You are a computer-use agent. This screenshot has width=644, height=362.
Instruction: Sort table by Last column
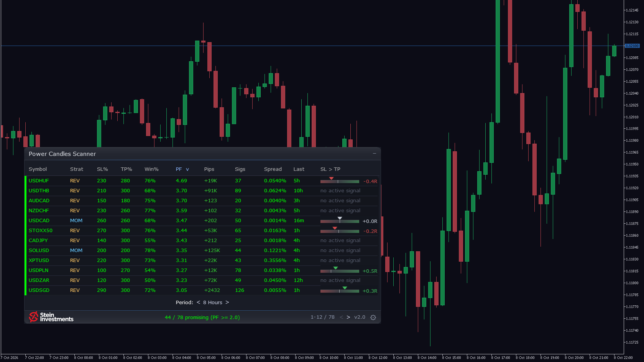coord(299,169)
